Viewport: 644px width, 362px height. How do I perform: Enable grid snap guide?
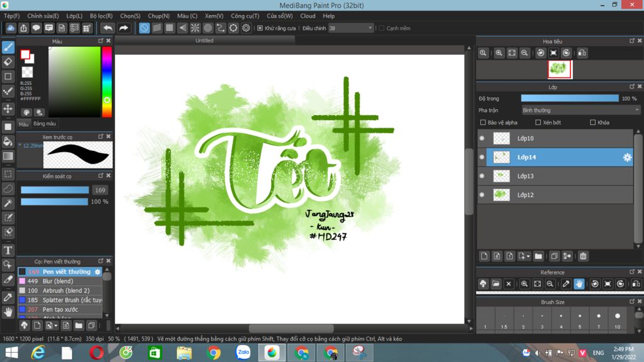170,28
